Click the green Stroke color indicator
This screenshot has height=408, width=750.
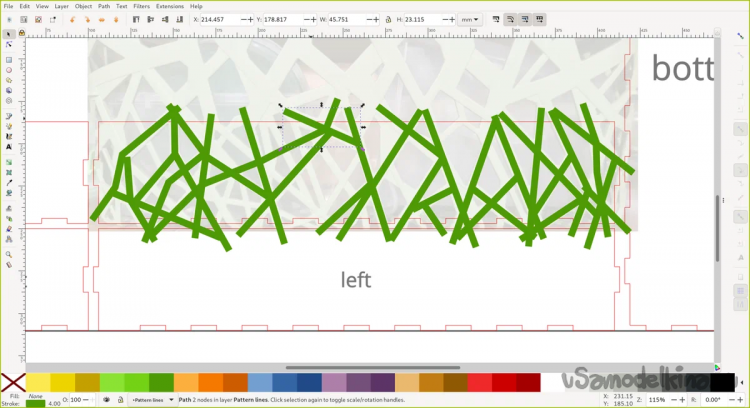35,403
